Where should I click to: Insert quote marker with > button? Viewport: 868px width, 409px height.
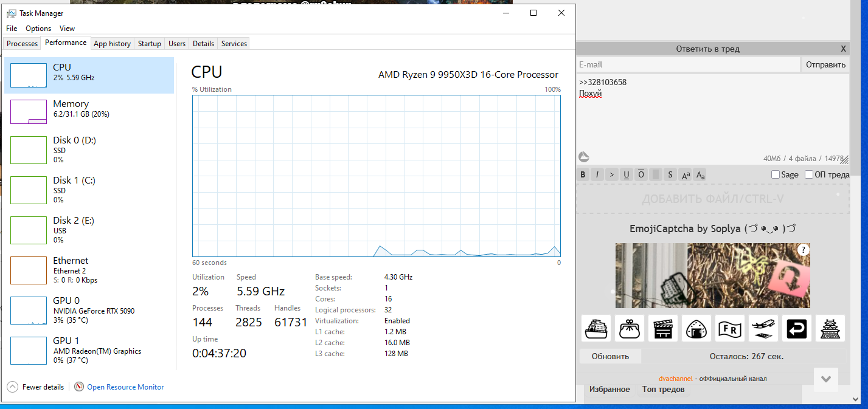[612, 174]
